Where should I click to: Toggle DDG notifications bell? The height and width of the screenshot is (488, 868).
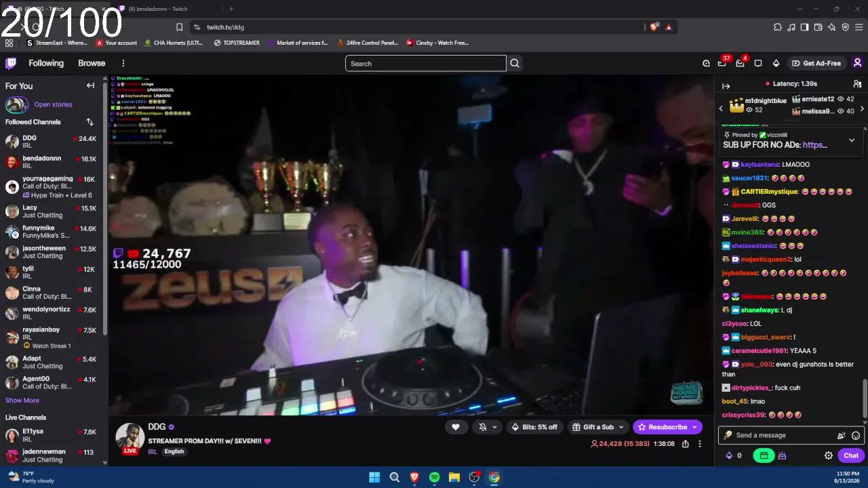pos(483,427)
